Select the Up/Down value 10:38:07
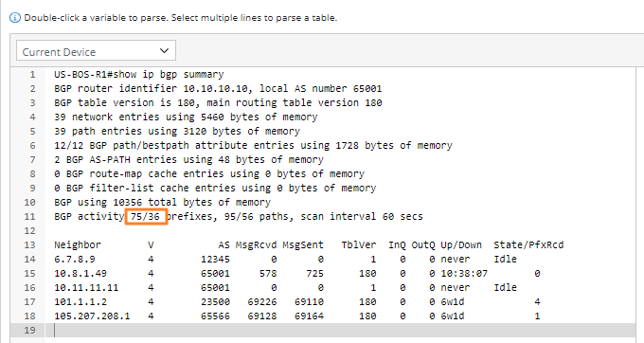 pos(464,274)
